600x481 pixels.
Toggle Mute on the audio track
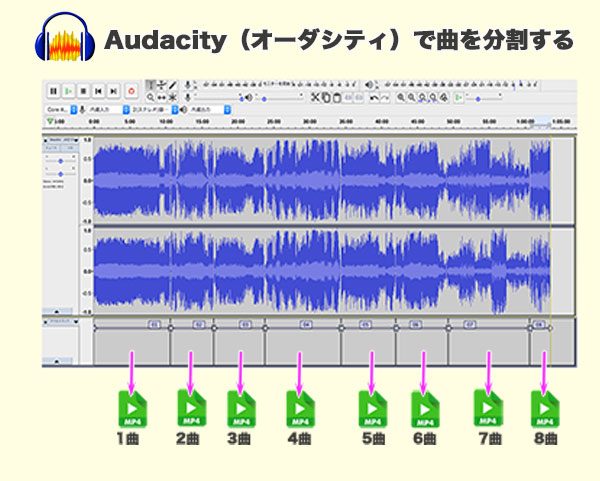50,148
